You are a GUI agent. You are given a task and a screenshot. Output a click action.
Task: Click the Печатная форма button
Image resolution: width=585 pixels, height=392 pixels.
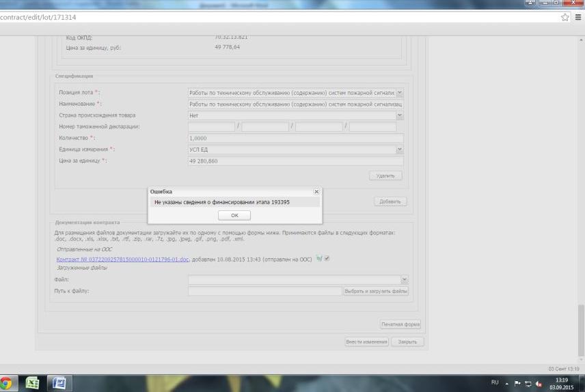pyautogui.click(x=400, y=324)
